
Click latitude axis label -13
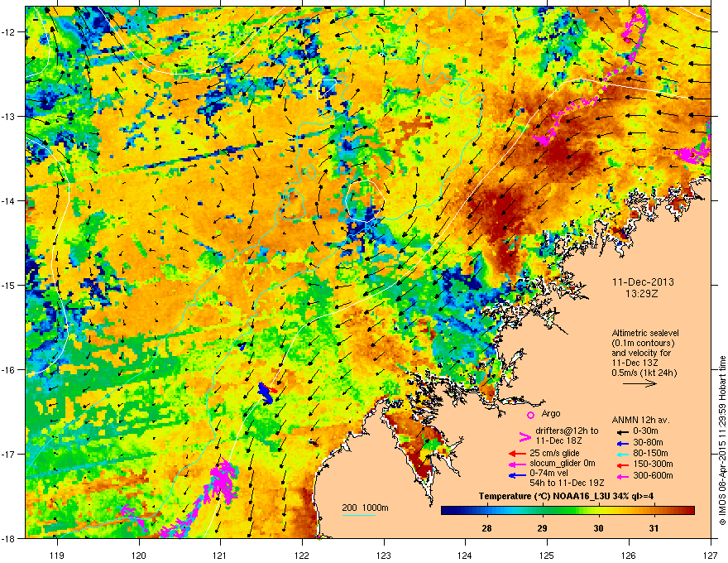(x=8, y=116)
